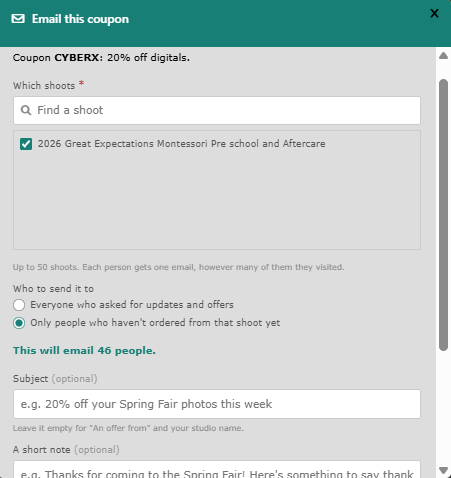Click the scrollbar down arrow

443,470
